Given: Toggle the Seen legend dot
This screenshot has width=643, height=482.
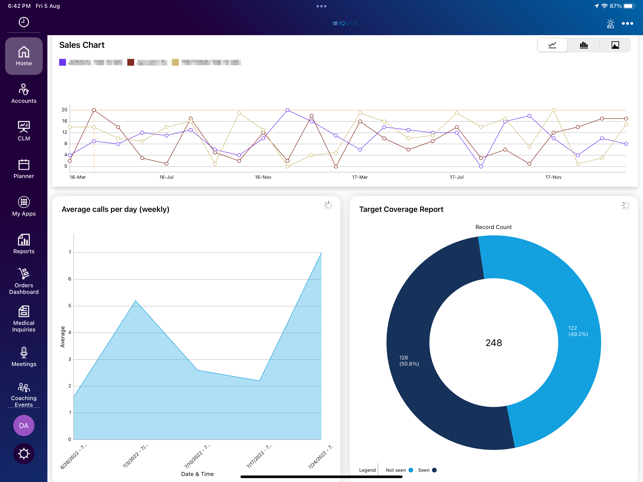Looking at the screenshot, I should coord(434,470).
